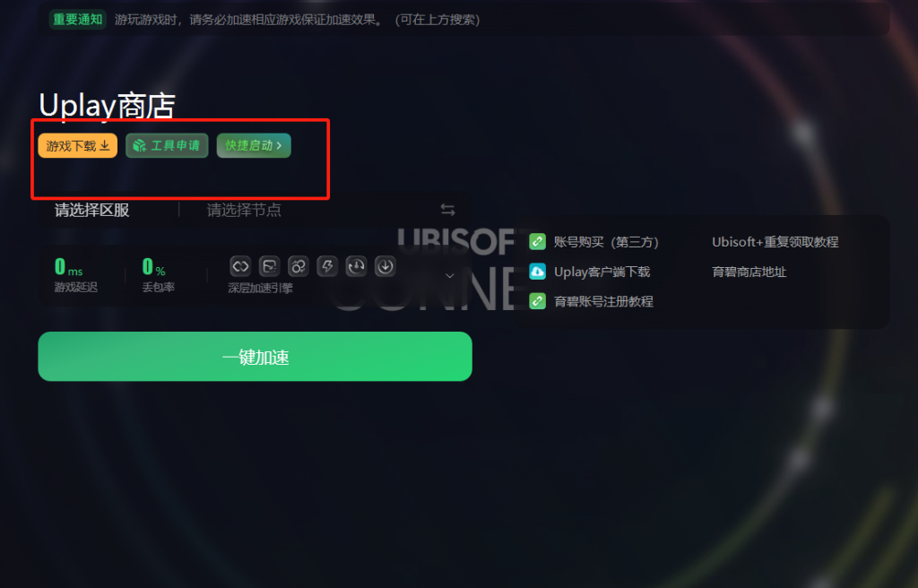Click the window-arrow engine icon
The width and height of the screenshot is (918, 588).
tap(269, 266)
